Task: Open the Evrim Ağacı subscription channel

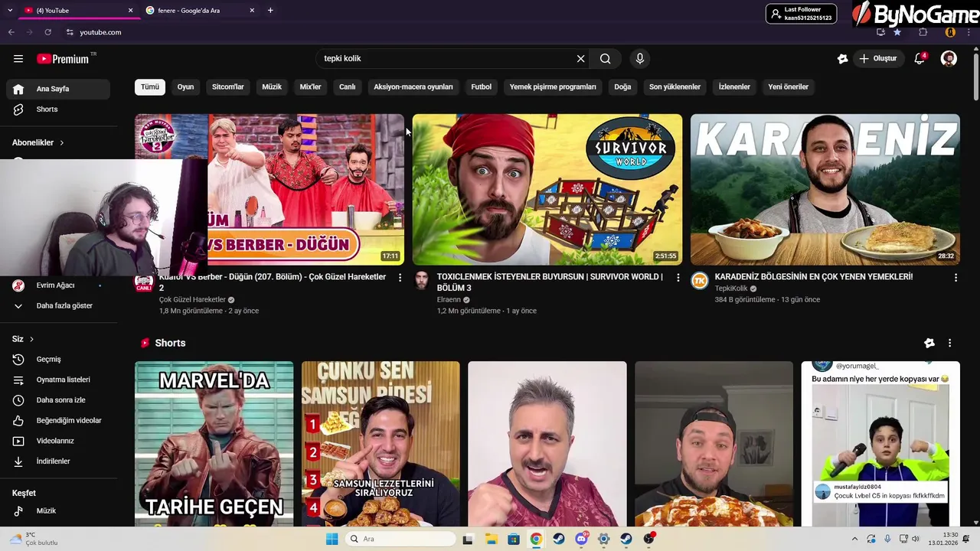Action: point(58,285)
